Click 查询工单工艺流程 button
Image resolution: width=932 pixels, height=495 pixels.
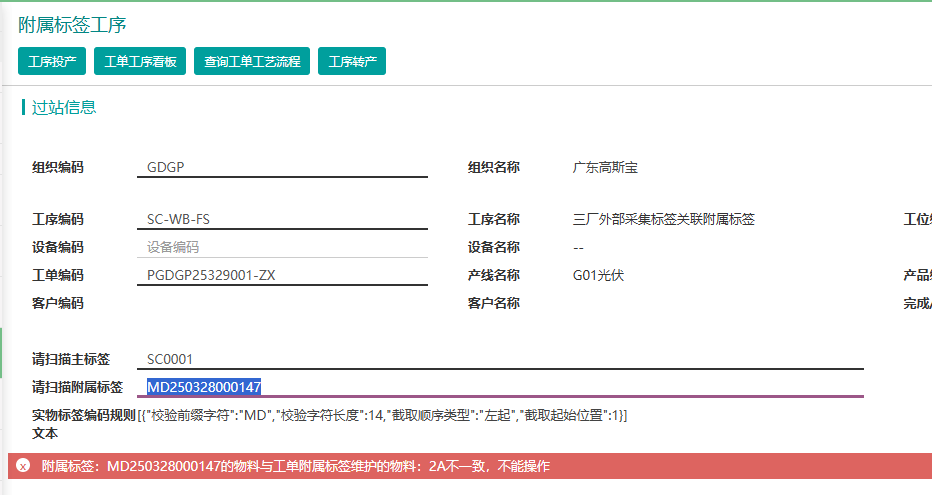(x=252, y=61)
